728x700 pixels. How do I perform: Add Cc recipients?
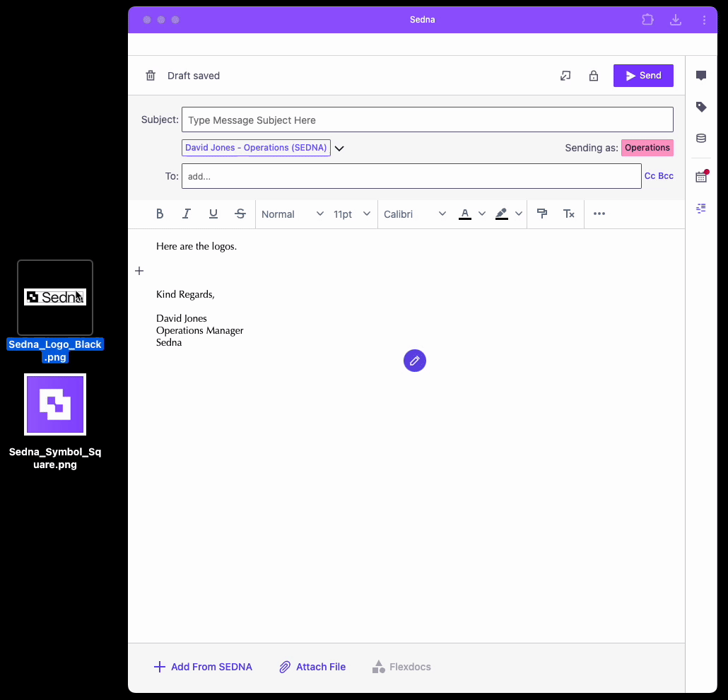pos(650,176)
